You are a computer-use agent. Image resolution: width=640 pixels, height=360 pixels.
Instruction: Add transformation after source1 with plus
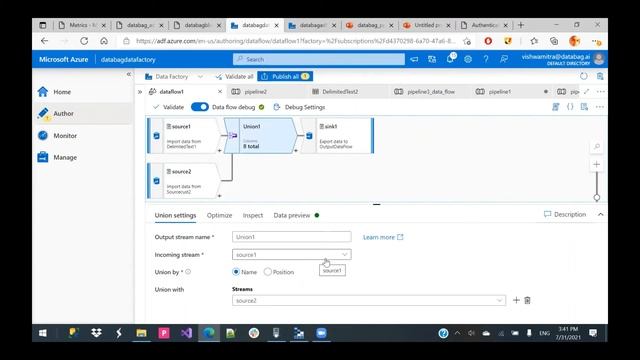tap(220, 151)
